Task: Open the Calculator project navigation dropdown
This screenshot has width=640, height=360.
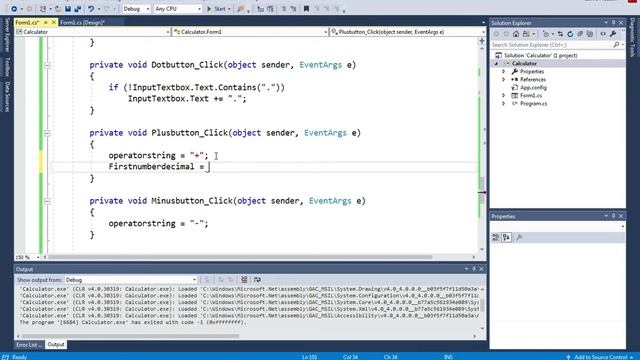Action: coord(93,31)
